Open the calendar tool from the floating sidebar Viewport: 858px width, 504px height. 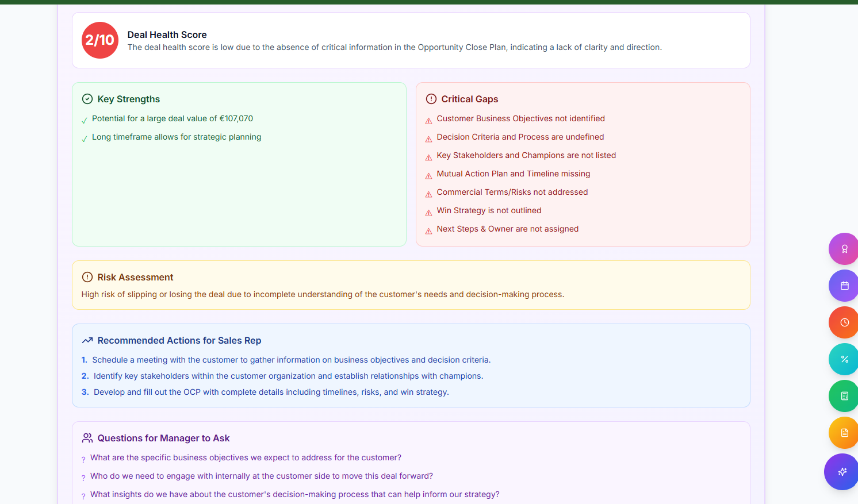(844, 286)
